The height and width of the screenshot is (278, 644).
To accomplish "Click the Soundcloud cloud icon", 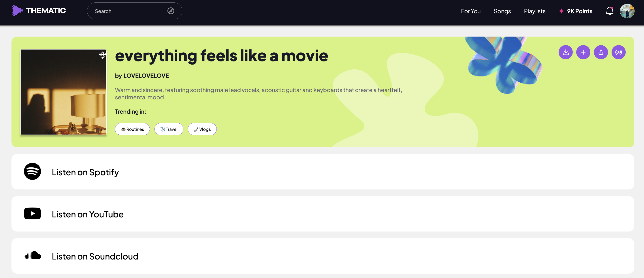I will point(32,256).
